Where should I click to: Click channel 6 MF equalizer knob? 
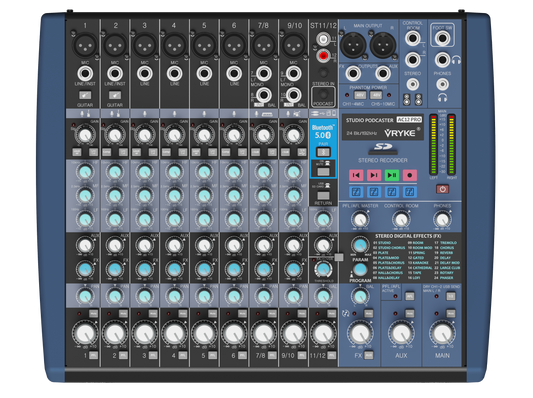(234, 196)
